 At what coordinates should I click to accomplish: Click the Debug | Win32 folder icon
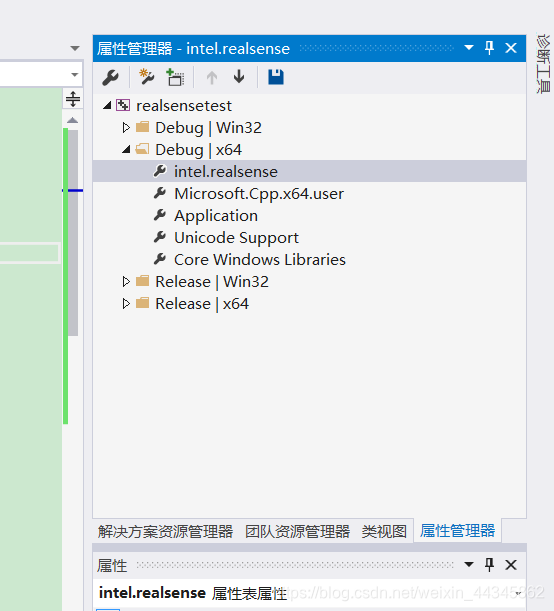tap(143, 127)
